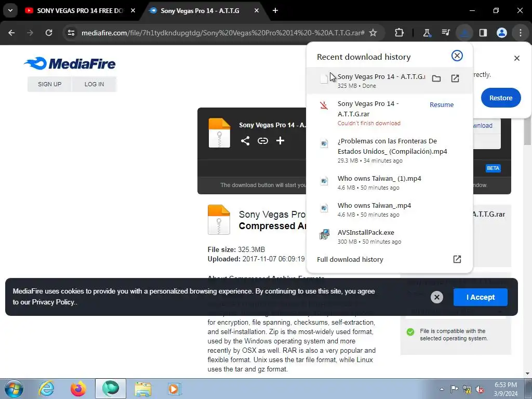Launch Firefox from taskbar
Image resolution: width=532 pixels, height=399 pixels.
(78, 389)
